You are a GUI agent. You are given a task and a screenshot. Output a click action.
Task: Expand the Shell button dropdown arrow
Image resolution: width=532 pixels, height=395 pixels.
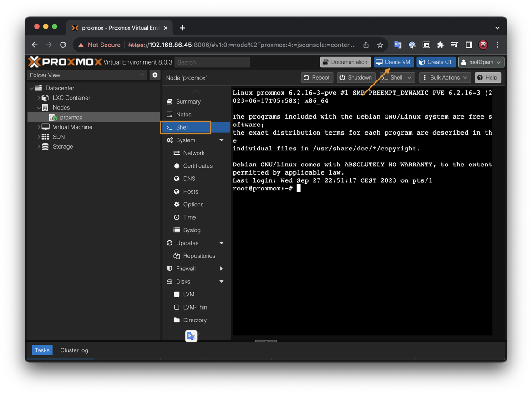(x=410, y=78)
